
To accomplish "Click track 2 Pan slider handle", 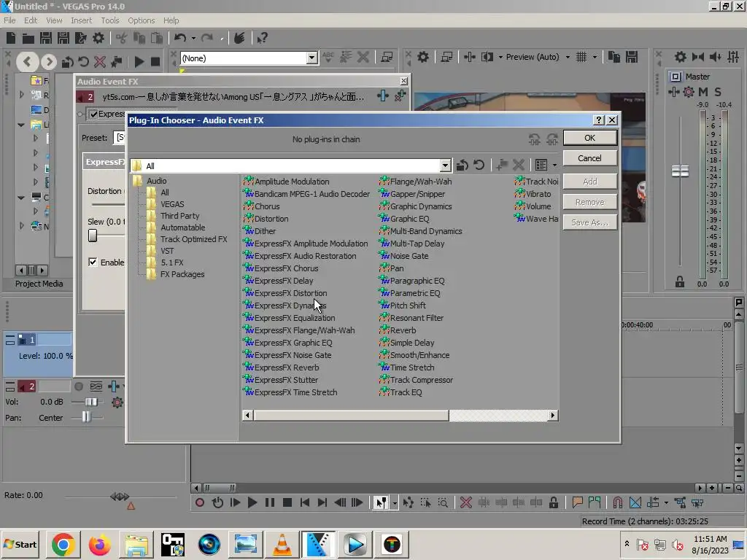I will point(86,417).
